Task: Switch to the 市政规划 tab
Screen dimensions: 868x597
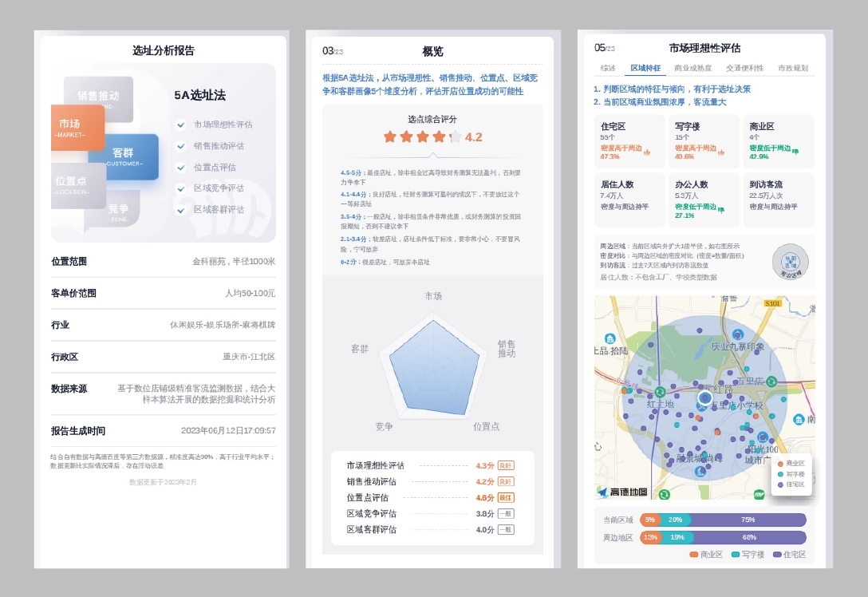Action: tap(793, 69)
